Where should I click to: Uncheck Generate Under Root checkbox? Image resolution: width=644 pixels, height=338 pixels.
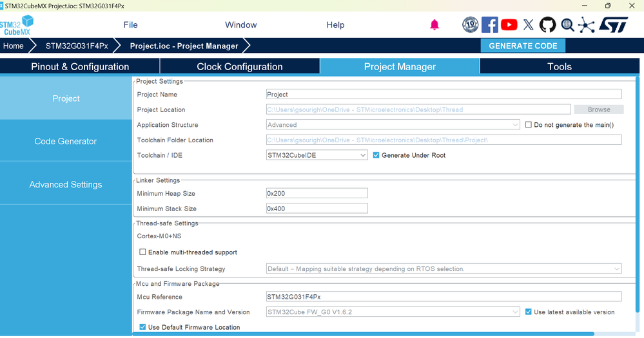376,155
